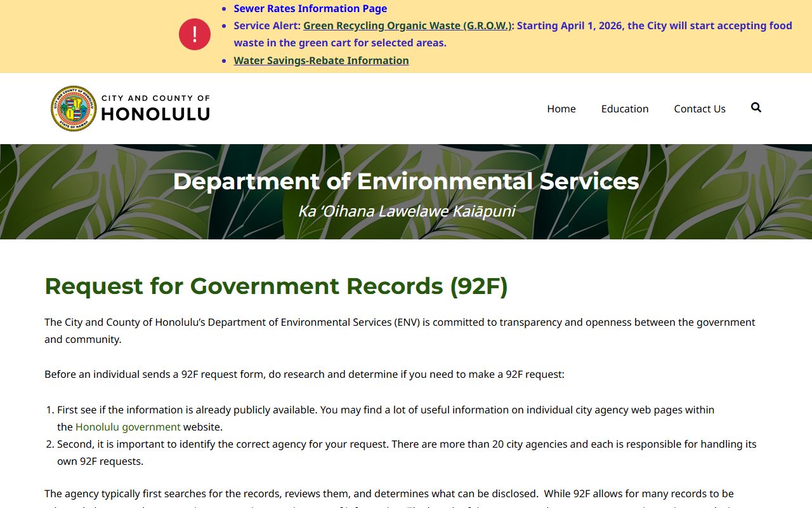Visit the Honolulu government website link
This screenshot has width=812, height=508.
(x=128, y=427)
